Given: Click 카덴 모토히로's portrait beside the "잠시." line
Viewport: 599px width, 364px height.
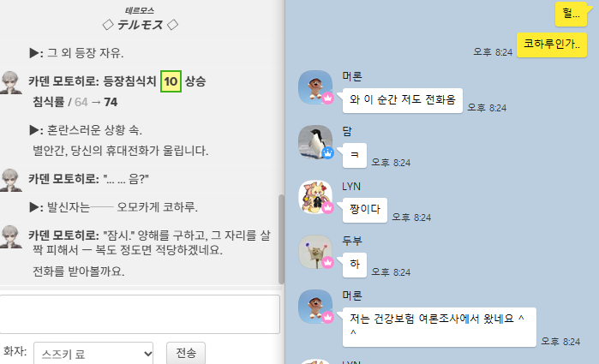Looking at the screenshot, I should pyautogui.click(x=10, y=236).
